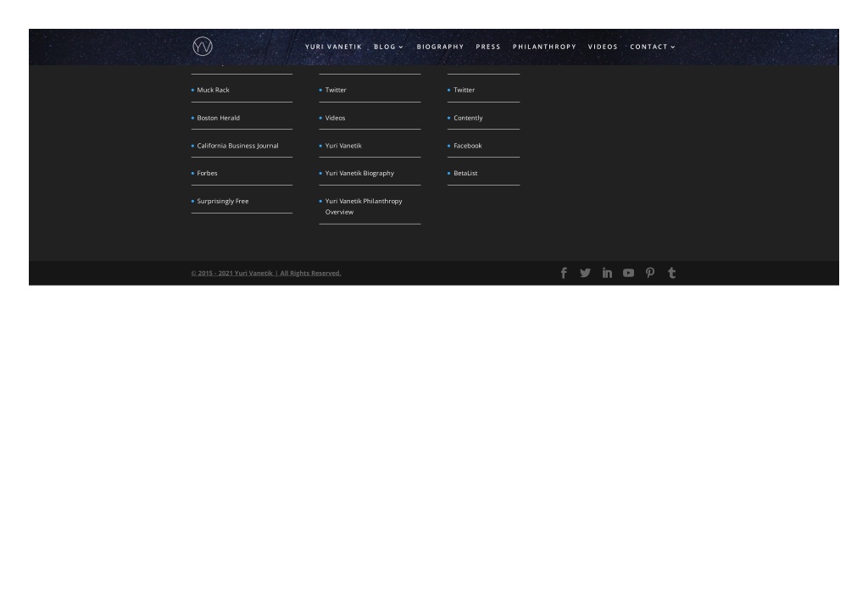Follow the Muck Rack link
This screenshot has height=616, width=868.
213,90
